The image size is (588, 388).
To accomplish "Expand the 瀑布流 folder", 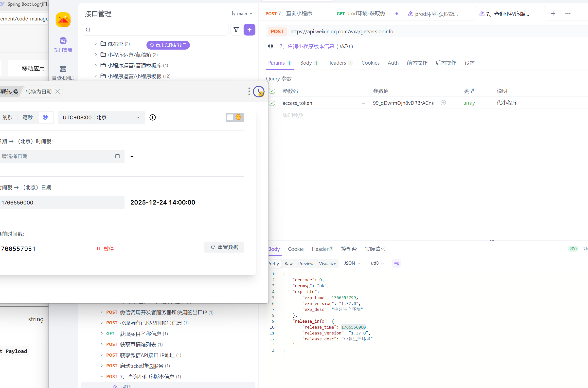I will pyautogui.click(x=96, y=44).
